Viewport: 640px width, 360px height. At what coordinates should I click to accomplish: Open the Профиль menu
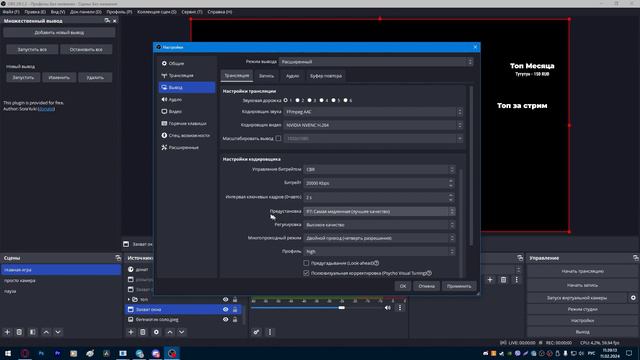[x=119, y=12]
